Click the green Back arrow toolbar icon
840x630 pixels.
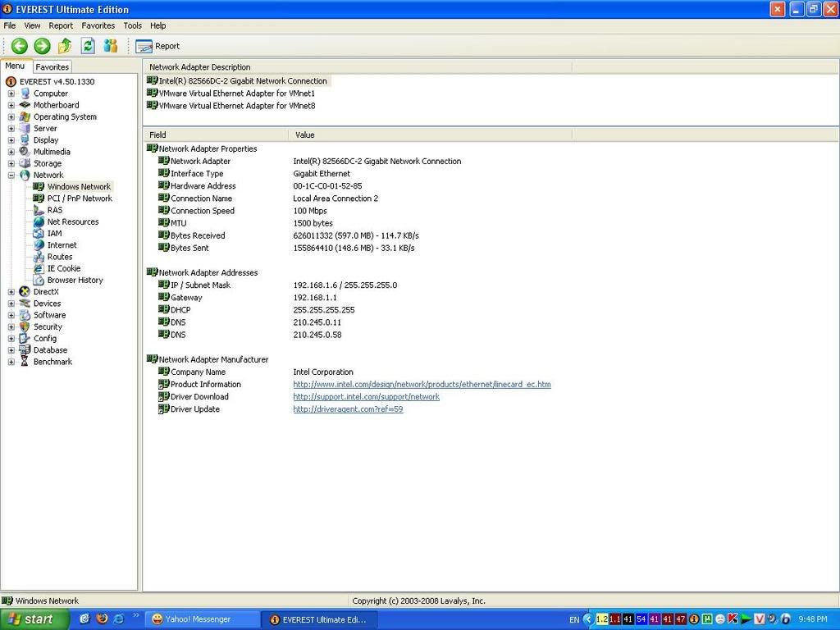pyautogui.click(x=20, y=46)
